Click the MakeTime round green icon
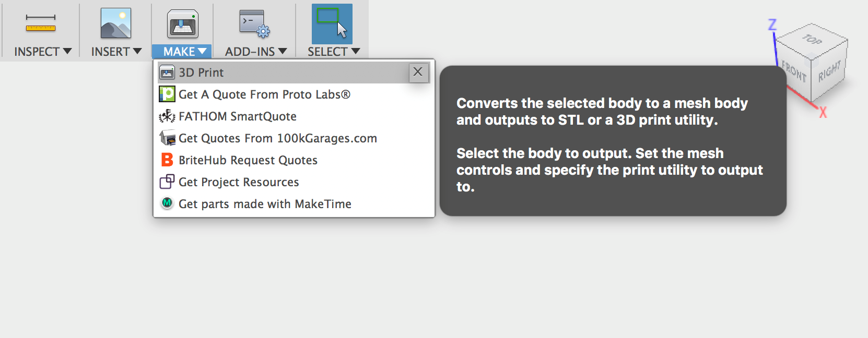 (x=167, y=203)
